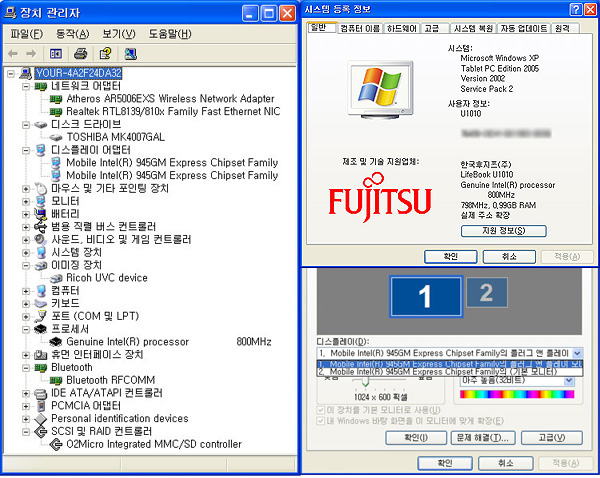Switch to the 자동 업데이트 tab

coord(524,28)
